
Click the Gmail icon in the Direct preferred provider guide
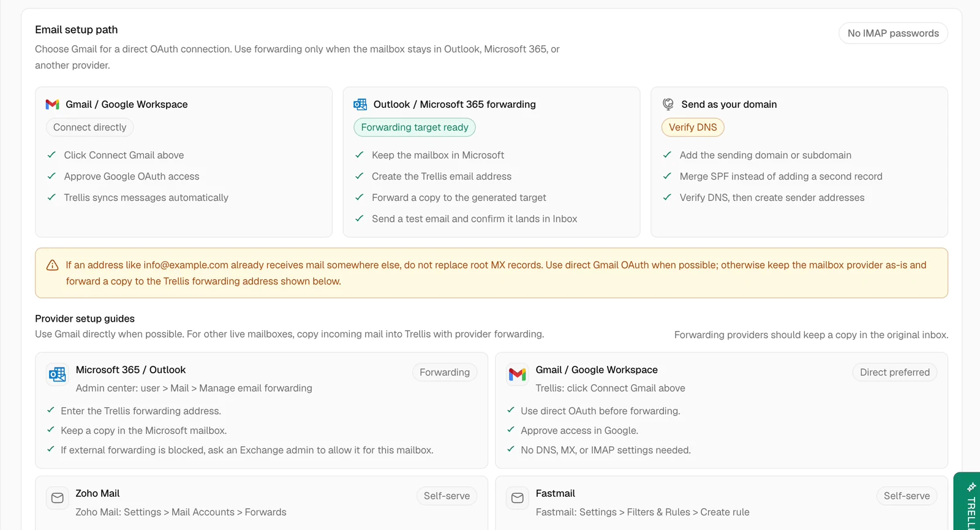(518, 374)
